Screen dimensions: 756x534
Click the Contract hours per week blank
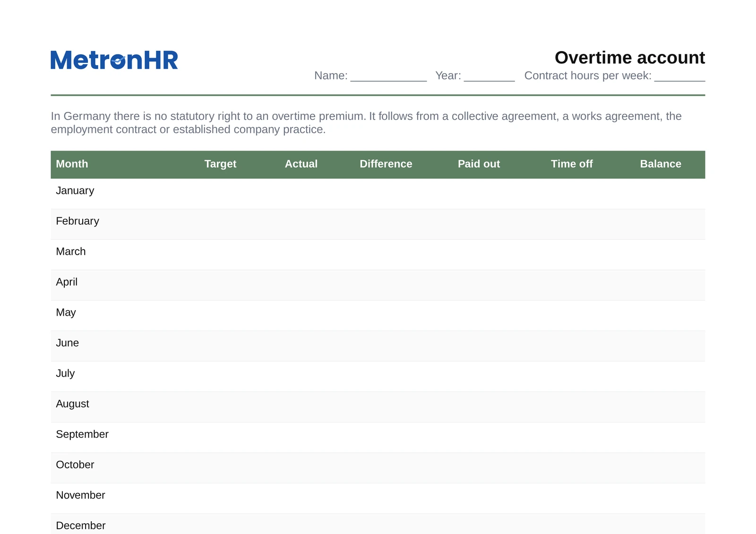679,76
